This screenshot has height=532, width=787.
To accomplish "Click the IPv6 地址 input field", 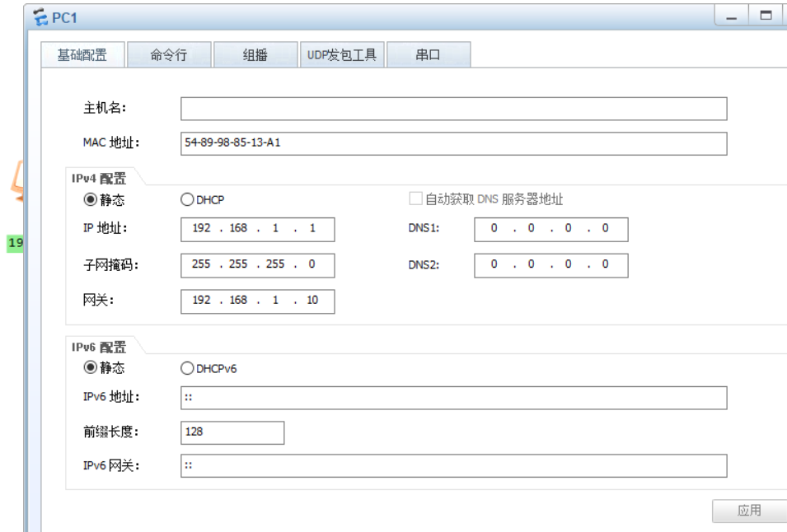I will coord(454,398).
